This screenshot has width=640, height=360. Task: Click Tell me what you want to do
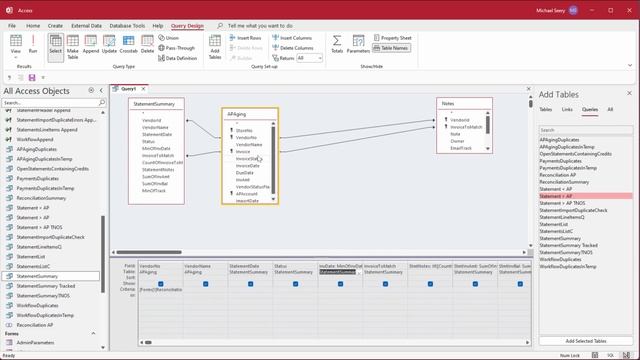click(x=260, y=25)
